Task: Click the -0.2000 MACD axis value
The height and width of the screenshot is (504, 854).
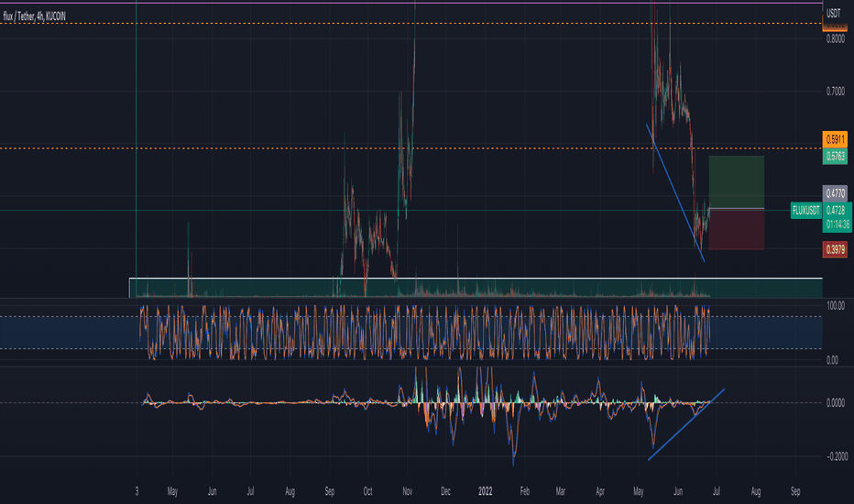Action: click(836, 456)
